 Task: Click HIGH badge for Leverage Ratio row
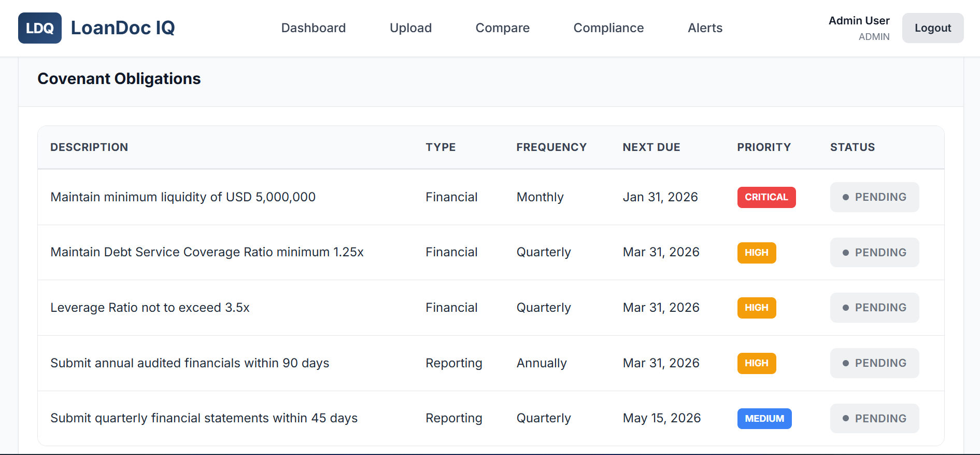[756, 308]
